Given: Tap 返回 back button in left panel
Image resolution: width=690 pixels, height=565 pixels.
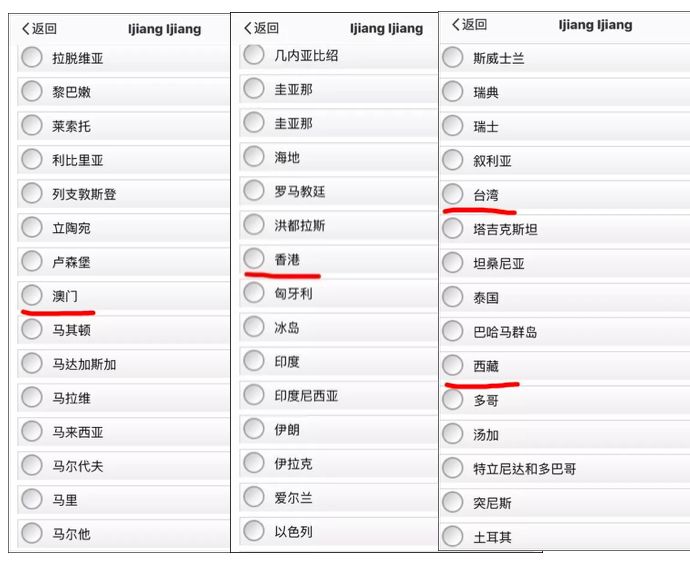Looking at the screenshot, I should pos(40,29).
